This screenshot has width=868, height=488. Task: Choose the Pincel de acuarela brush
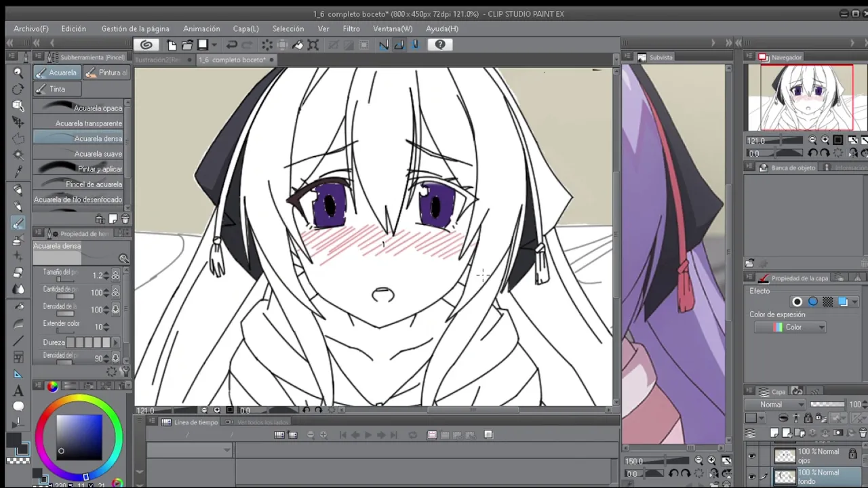(x=78, y=184)
